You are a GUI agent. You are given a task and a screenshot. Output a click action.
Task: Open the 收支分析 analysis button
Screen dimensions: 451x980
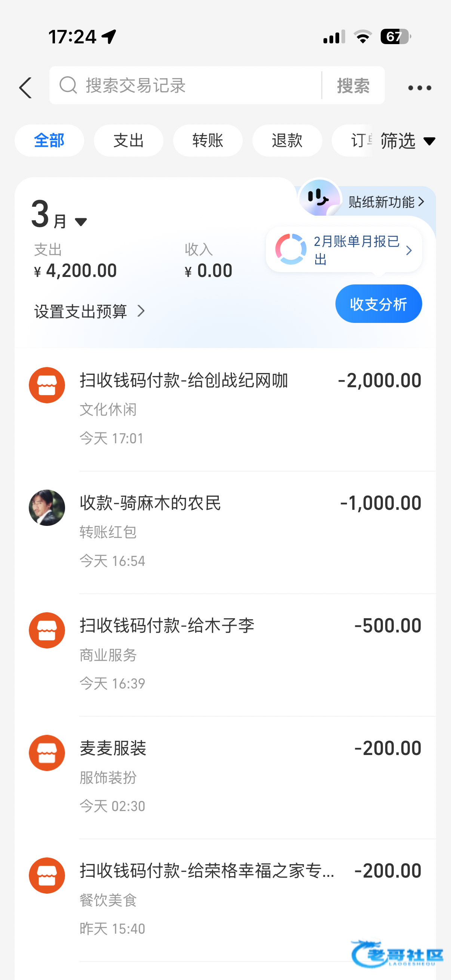pos(378,304)
